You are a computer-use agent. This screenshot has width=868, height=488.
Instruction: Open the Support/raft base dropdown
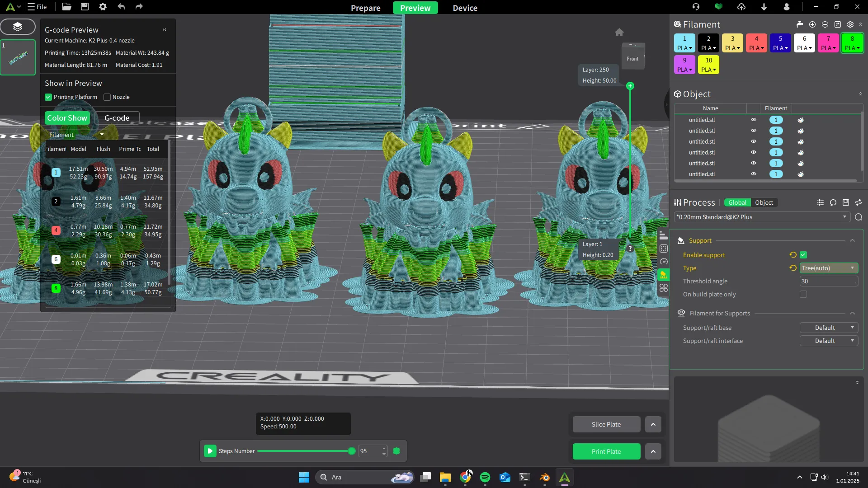[828, 328]
